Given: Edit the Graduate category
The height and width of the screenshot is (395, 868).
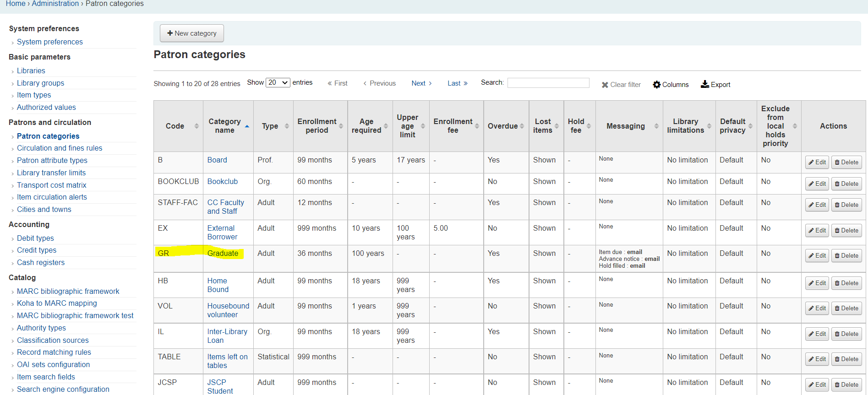Looking at the screenshot, I should click(x=817, y=256).
